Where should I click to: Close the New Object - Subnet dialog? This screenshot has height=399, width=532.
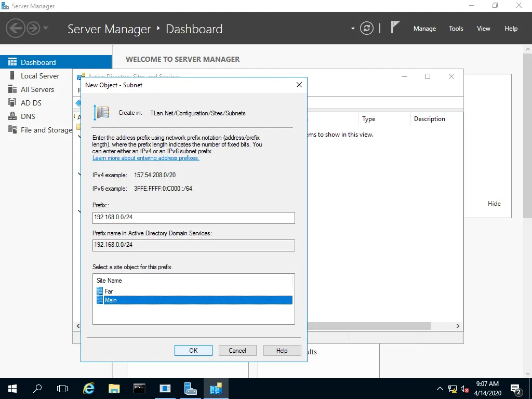299,85
